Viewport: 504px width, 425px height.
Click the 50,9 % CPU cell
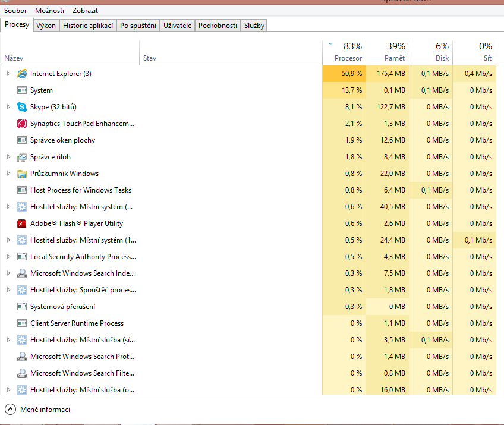click(x=344, y=74)
